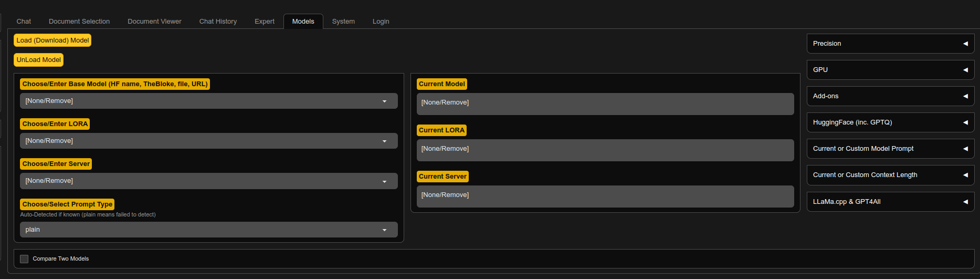Switch to the Expert tab

(x=265, y=22)
